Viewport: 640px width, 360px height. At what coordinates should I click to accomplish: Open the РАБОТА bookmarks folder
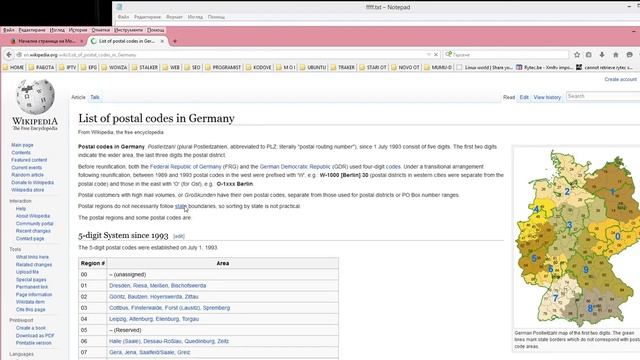[x=41, y=67]
